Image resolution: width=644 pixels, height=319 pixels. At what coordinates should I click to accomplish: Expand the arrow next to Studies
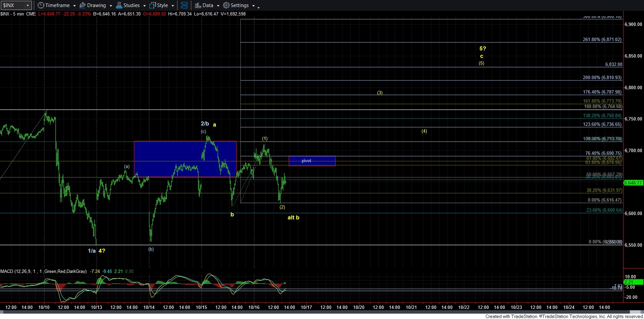point(144,6)
